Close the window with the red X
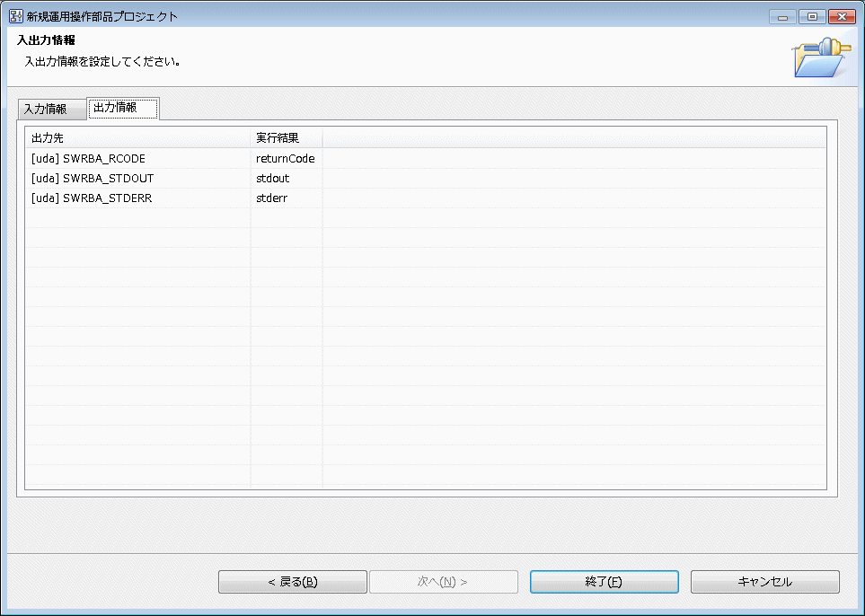The width and height of the screenshot is (865, 616). tap(842, 16)
